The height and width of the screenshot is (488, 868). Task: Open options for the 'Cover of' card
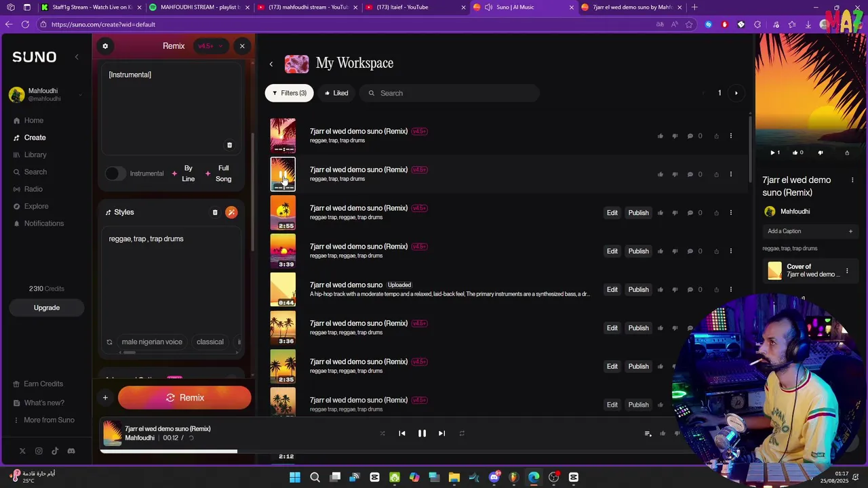(847, 271)
